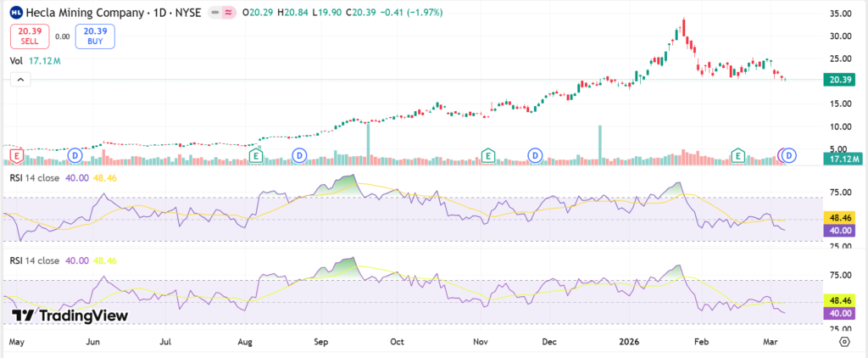Open the upper RSI 14 close legend

pyautogui.click(x=36, y=176)
